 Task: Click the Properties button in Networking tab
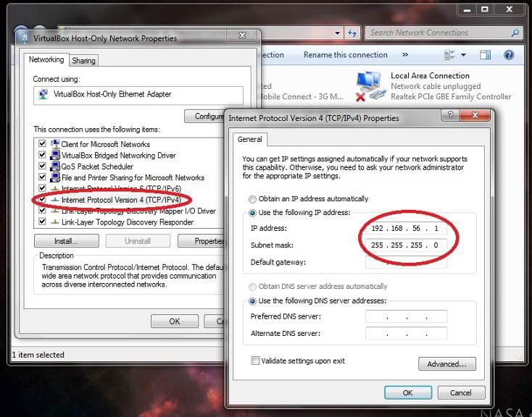(x=201, y=241)
